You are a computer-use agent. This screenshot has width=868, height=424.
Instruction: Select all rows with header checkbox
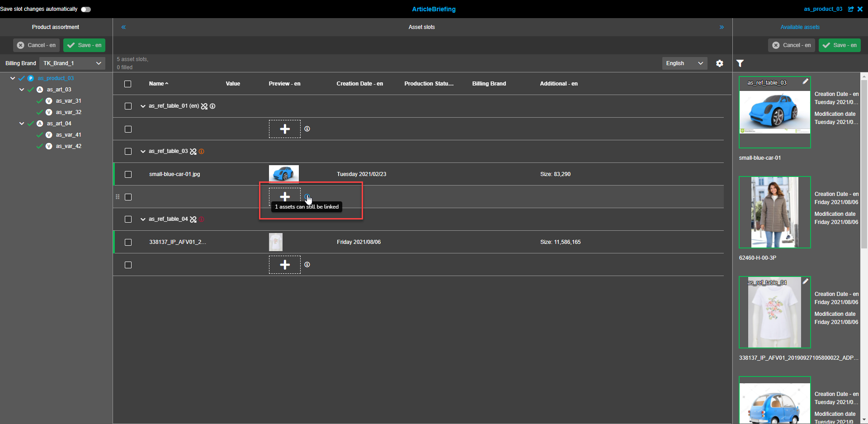tap(127, 84)
